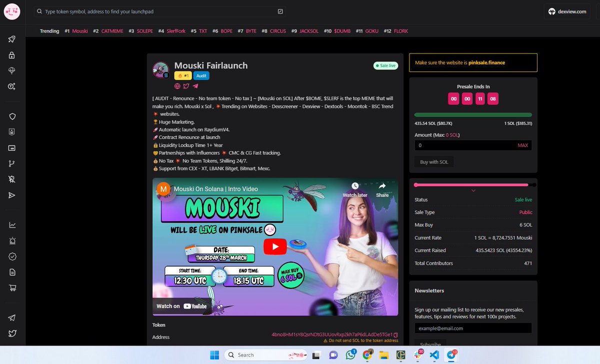Open File Explorer from the taskbar
This screenshot has width=600, height=364.
point(384,355)
